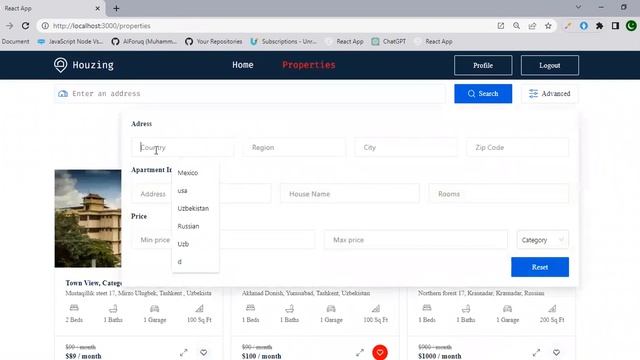Select Mexico from country suggestions
640x360 pixels.
[196, 173]
